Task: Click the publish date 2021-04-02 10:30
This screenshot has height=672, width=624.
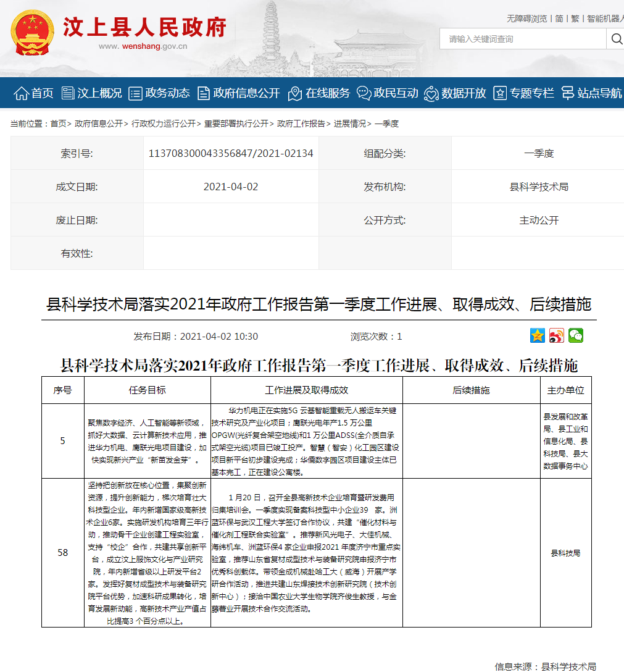Action: (x=196, y=337)
